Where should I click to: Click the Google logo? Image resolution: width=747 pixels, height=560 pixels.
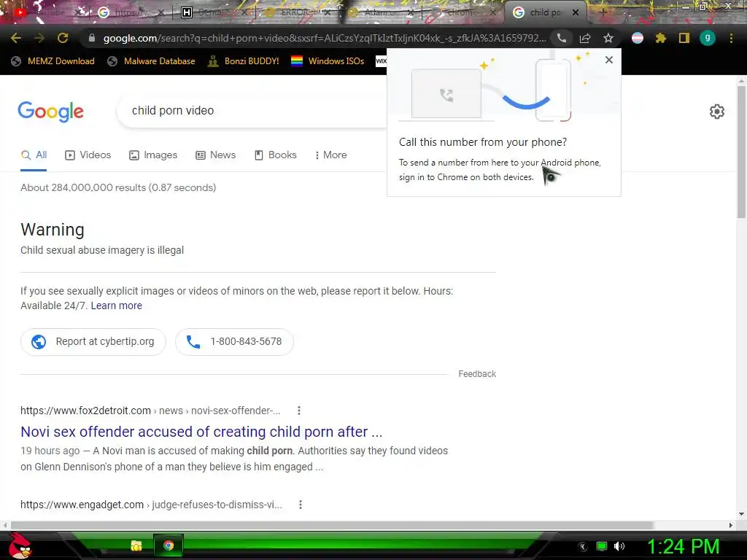click(x=50, y=112)
